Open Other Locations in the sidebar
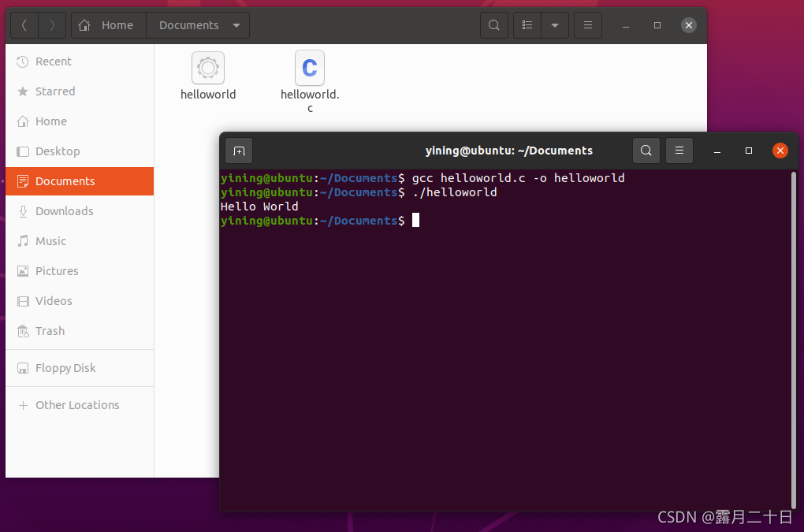 80,405
